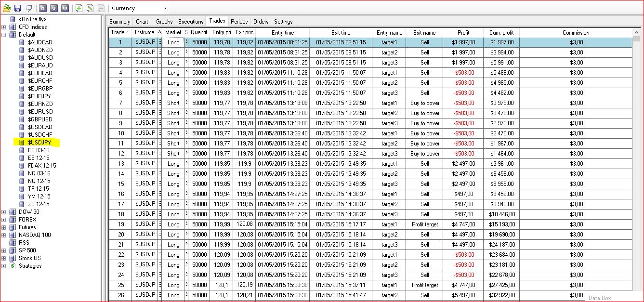Sort by the Cum. profit column header

click(501, 33)
